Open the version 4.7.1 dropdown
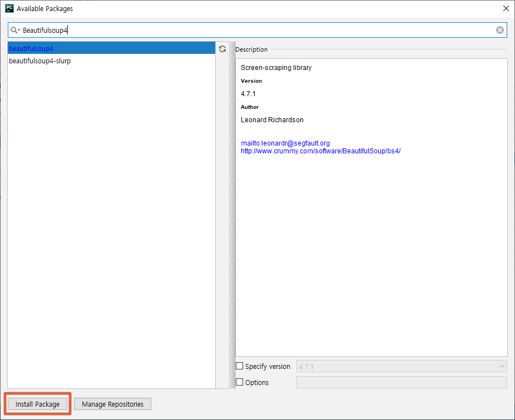 [x=402, y=366]
